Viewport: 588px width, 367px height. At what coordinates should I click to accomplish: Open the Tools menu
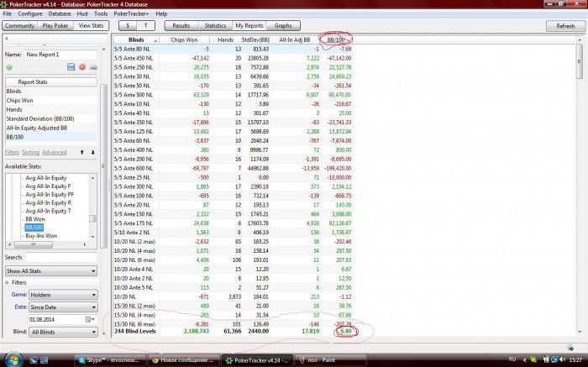click(x=101, y=13)
